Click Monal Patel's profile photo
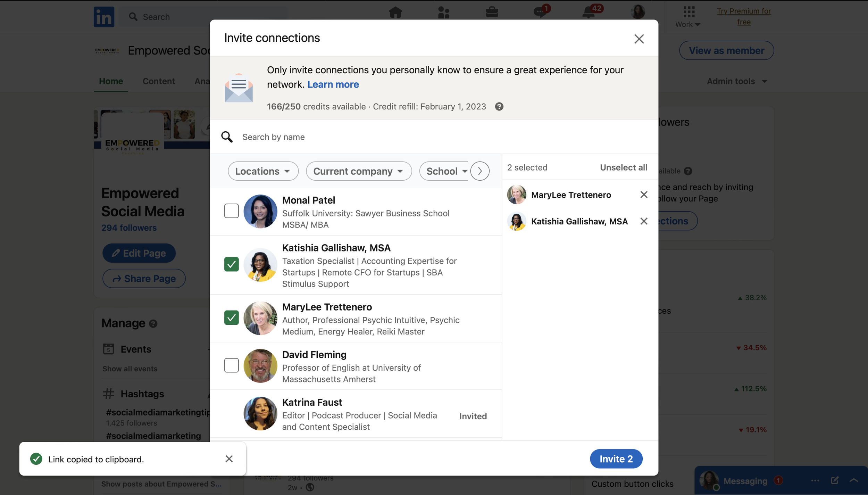 pos(260,211)
